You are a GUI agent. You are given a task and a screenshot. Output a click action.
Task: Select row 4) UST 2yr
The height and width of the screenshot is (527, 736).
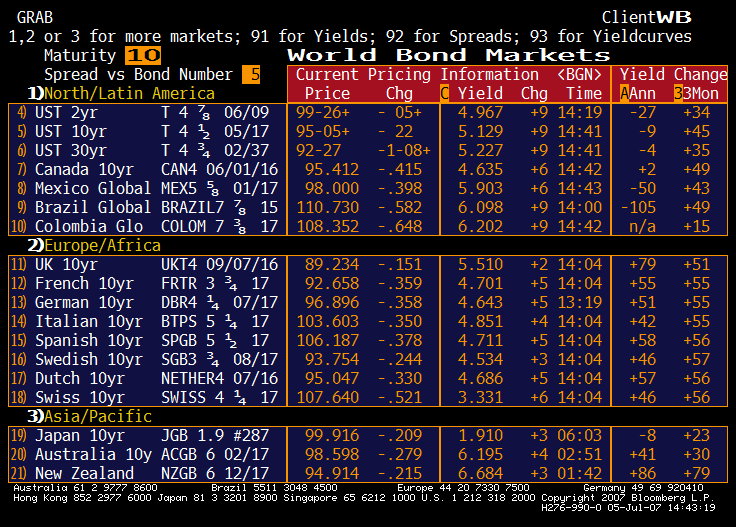(x=368, y=113)
